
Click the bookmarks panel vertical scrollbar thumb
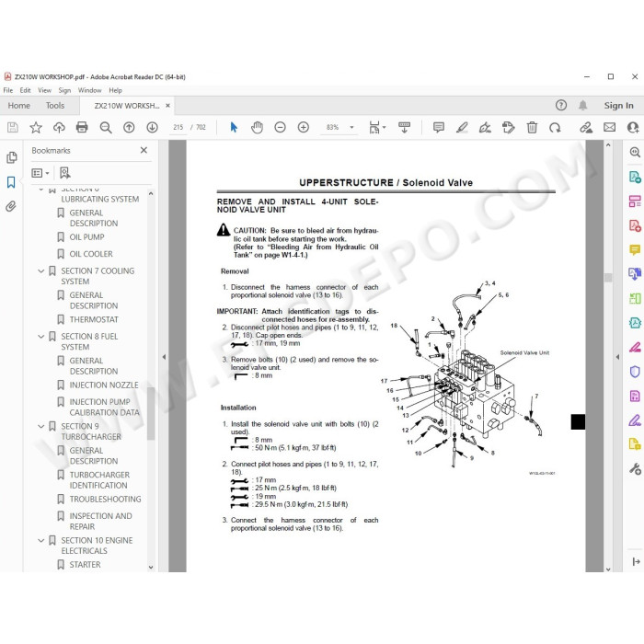click(151, 413)
